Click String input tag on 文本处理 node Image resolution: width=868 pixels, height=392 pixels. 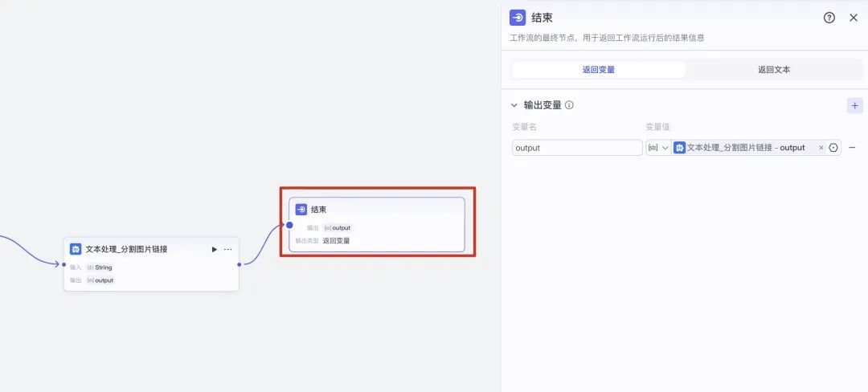click(100, 267)
